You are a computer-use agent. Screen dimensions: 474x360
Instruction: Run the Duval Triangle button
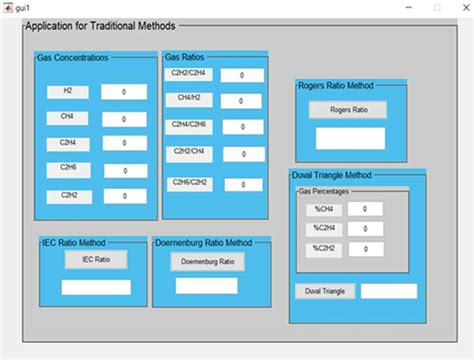click(325, 291)
